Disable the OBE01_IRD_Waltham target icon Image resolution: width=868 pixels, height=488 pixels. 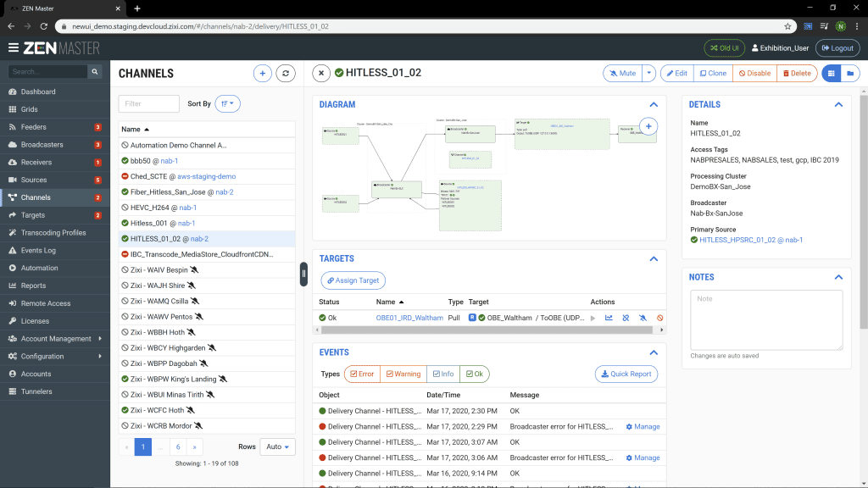(659, 319)
